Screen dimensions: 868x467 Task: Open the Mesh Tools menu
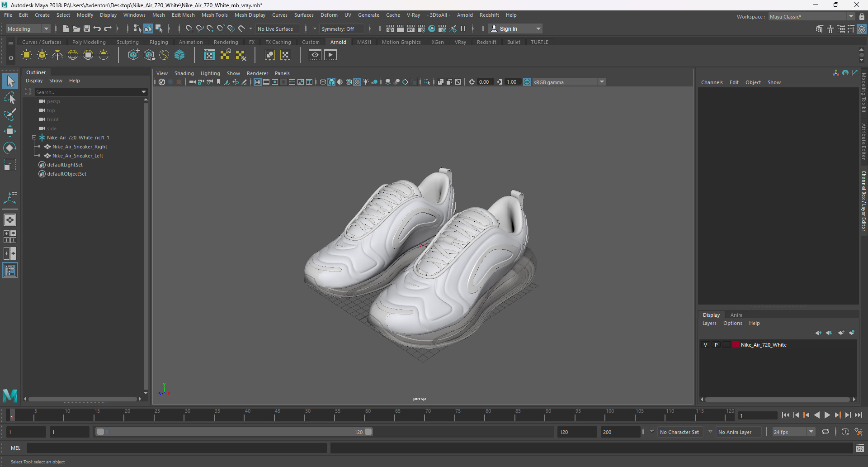click(x=215, y=15)
